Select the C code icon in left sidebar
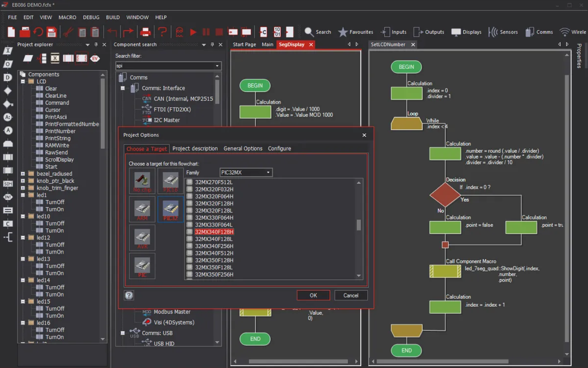588x368 pixels. point(8,224)
